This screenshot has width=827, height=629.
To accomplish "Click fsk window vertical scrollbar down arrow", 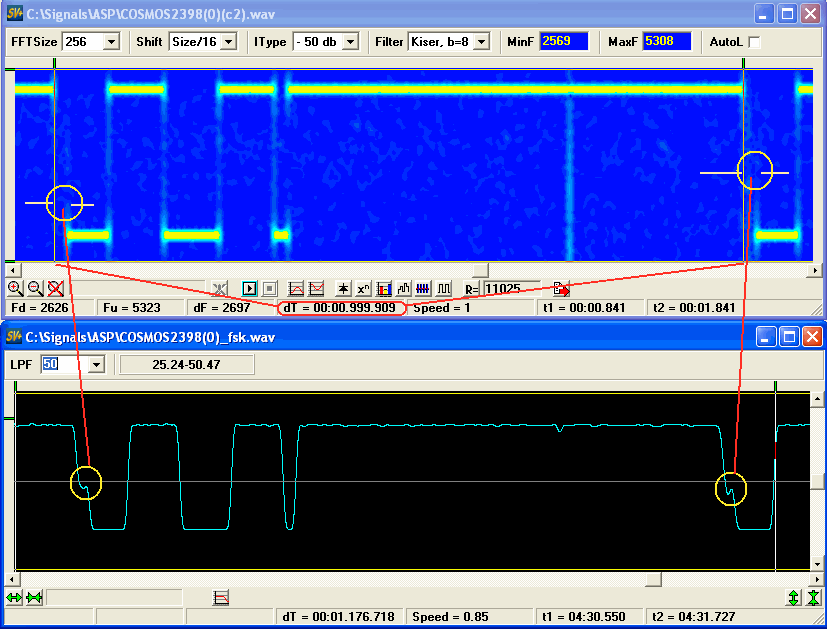I will pyautogui.click(x=817, y=563).
